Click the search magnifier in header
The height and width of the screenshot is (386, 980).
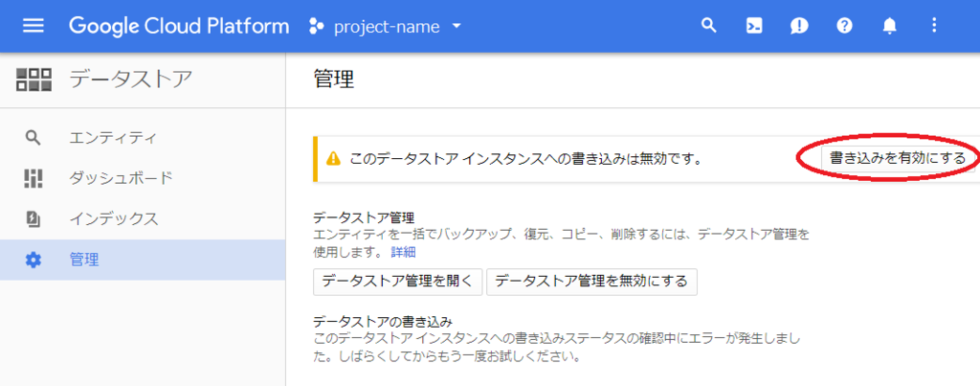point(708,26)
